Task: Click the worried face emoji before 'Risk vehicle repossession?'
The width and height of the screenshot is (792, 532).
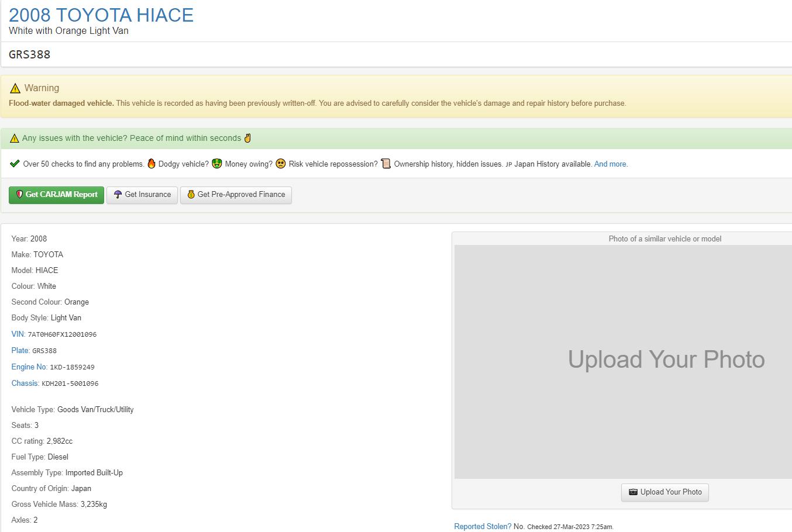Action: 281,164
